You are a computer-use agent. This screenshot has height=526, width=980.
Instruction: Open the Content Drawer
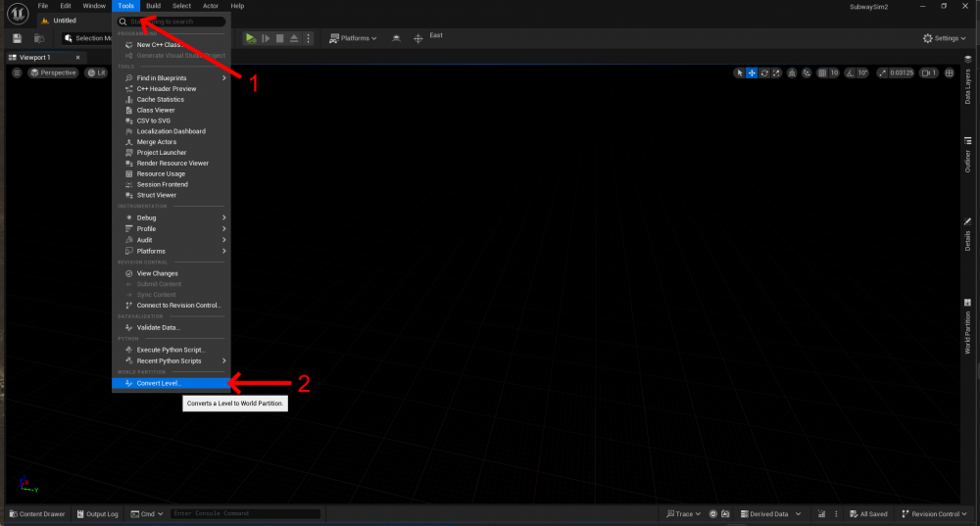click(37, 513)
